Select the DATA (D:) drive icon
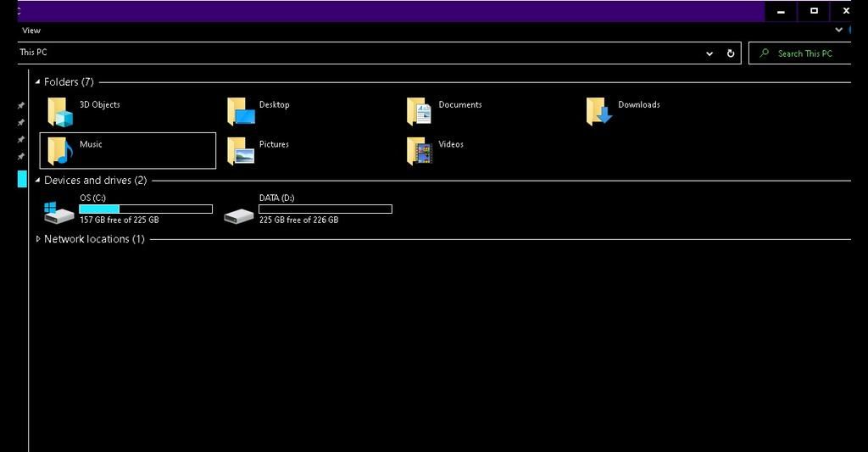Screen dimensions: 868x452 (238, 215)
